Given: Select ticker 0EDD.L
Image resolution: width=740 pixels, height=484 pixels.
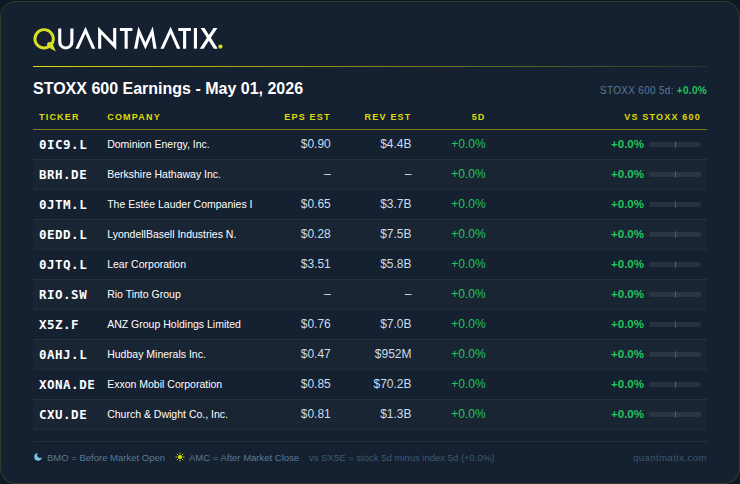Looking at the screenshot, I should tap(63, 235).
